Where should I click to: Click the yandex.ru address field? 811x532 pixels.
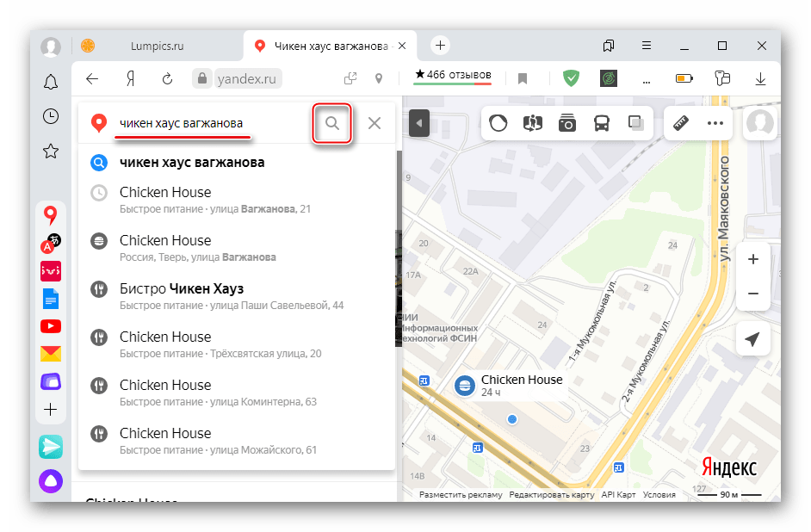point(248,78)
